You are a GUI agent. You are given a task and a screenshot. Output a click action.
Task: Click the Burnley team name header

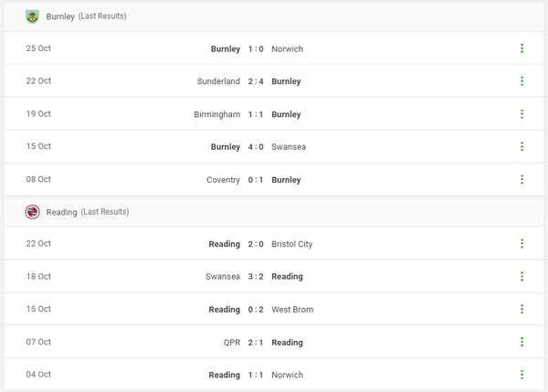pyautogui.click(x=60, y=16)
